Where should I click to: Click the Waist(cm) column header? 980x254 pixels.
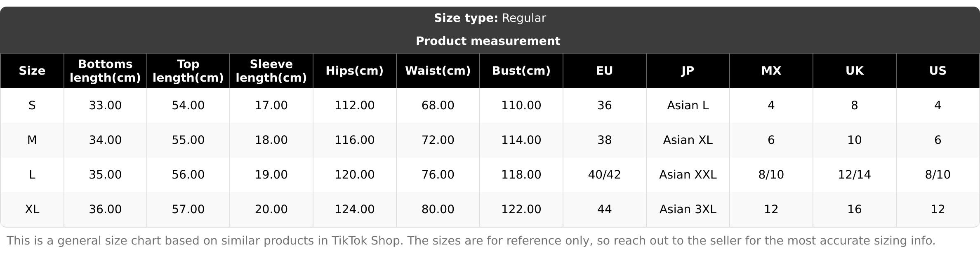(x=438, y=71)
